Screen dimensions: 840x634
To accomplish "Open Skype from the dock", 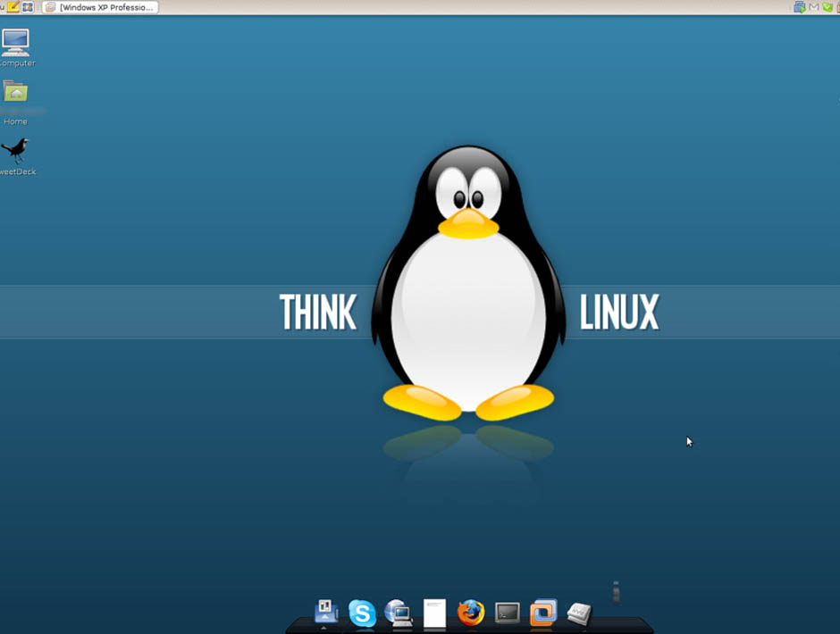I will [x=362, y=613].
